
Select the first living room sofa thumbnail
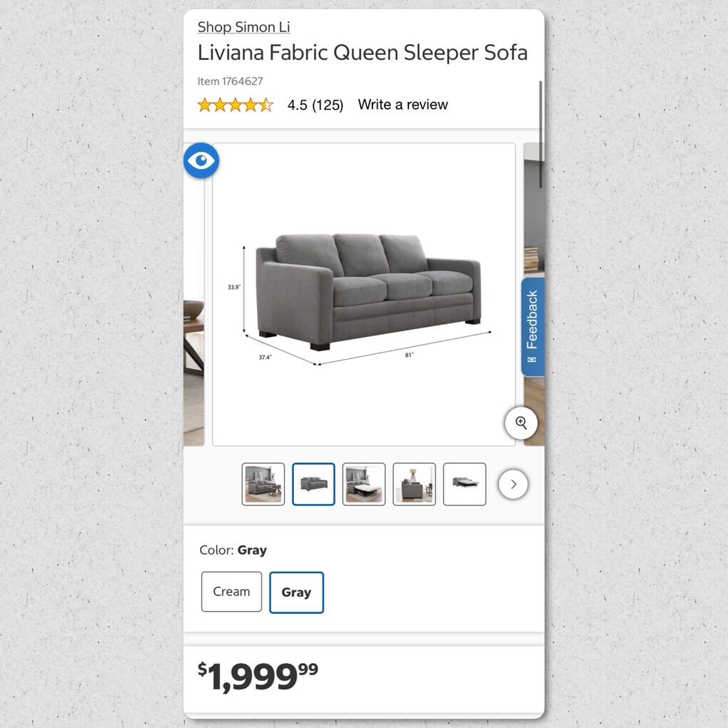263,484
